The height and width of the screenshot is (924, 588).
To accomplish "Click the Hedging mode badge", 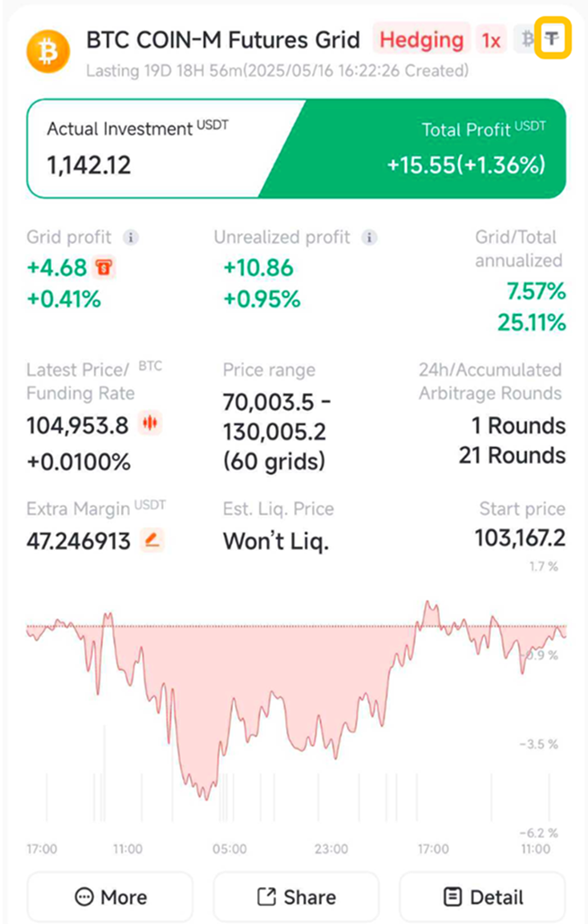I will [x=423, y=39].
